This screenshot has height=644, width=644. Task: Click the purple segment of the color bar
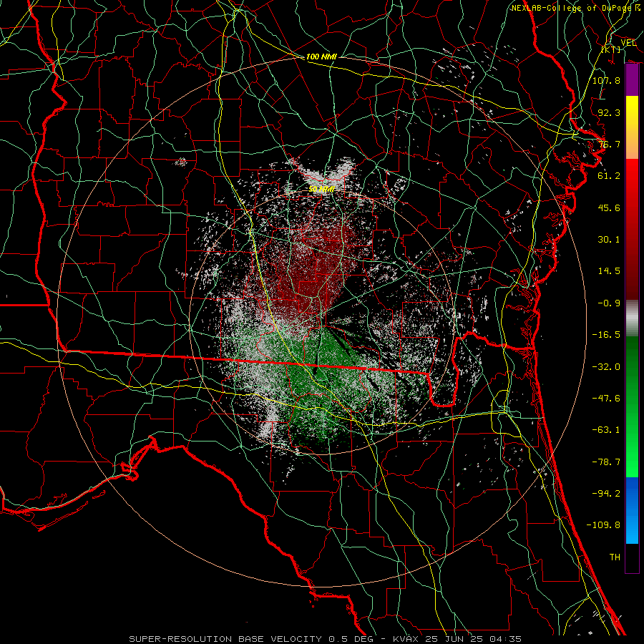click(x=632, y=80)
